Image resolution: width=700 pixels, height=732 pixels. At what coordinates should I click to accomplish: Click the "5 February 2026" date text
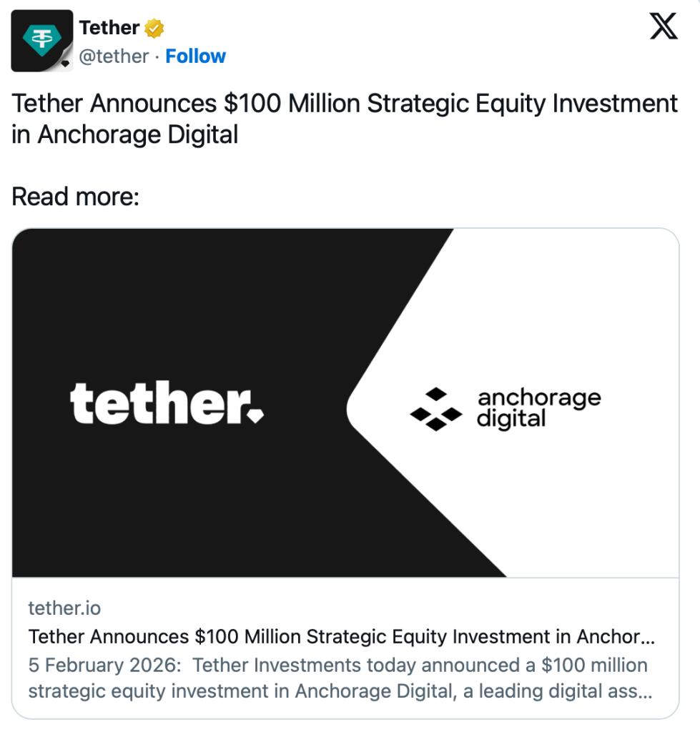coord(104,666)
